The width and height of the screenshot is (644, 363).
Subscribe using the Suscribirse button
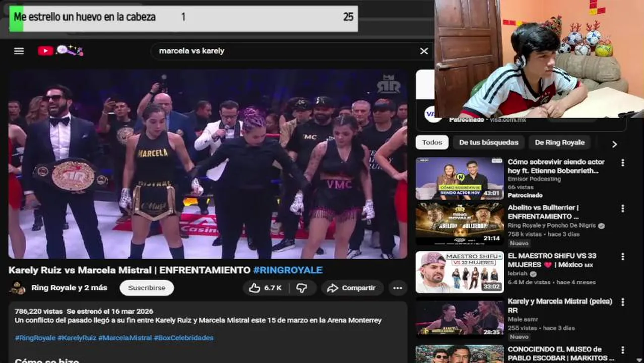[147, 288]
